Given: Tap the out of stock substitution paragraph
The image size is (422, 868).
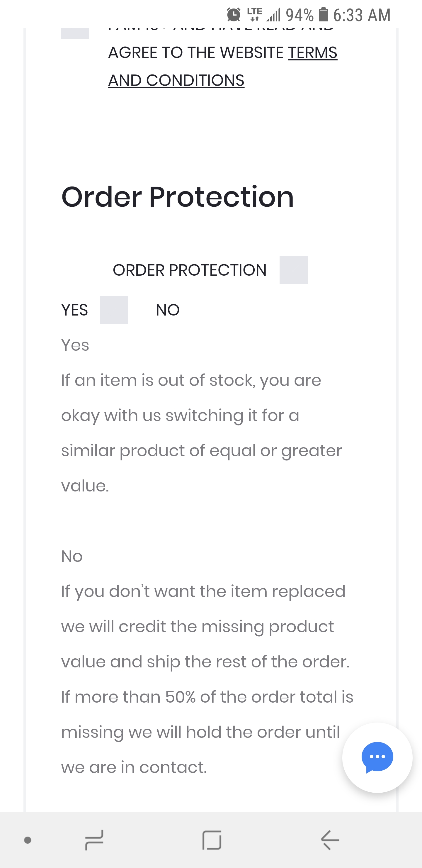Looking at the screenshot, I should (201, 433).
